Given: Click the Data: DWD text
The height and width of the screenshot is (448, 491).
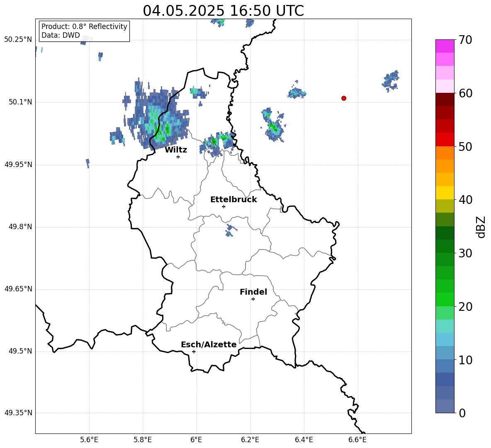Looking at the screenshot, I should click(61, 35).
